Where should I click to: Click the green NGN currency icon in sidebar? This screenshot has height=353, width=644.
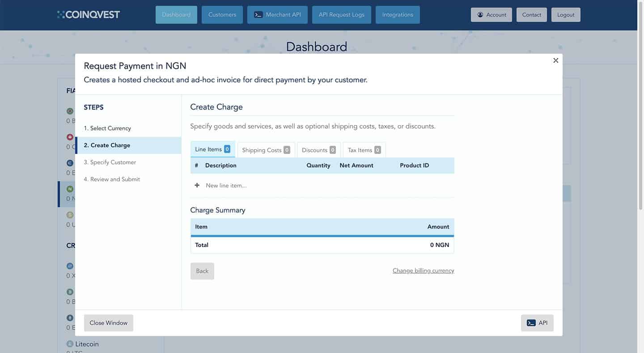click(70, 189)
